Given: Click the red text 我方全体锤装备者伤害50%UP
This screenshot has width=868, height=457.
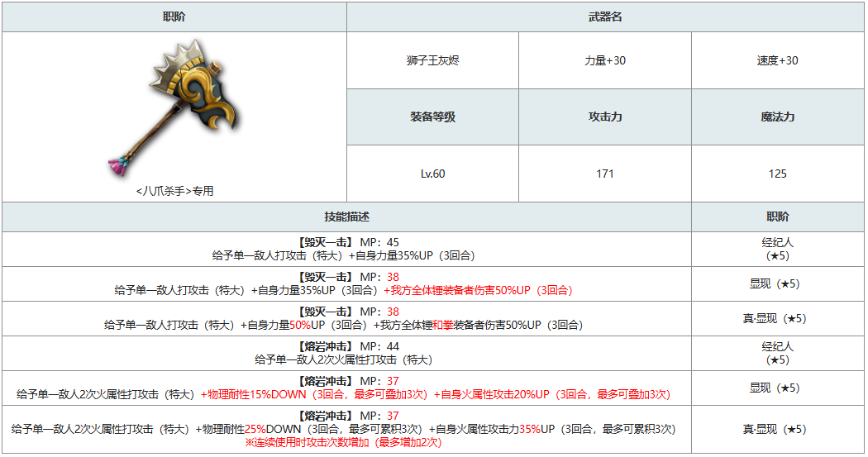Looking at the screenshot, I should click(x=477, y=290).
